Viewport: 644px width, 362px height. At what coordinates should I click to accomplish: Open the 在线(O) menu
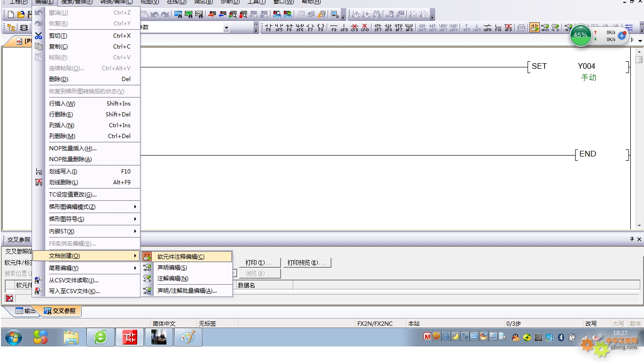point(176,2)
